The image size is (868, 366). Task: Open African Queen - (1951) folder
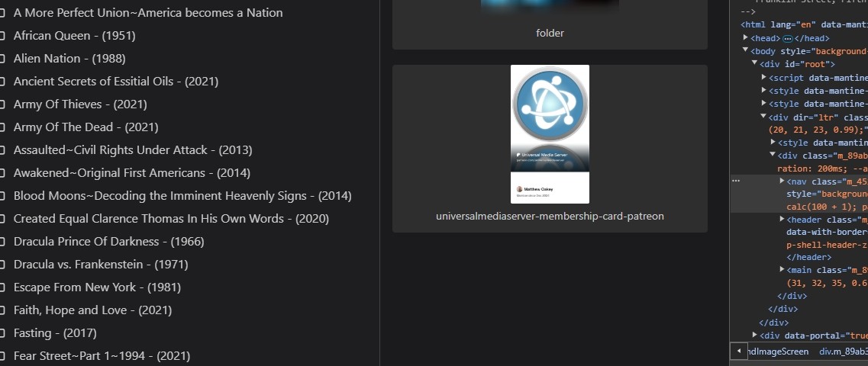pyautogui.click(x=74, y=35)
